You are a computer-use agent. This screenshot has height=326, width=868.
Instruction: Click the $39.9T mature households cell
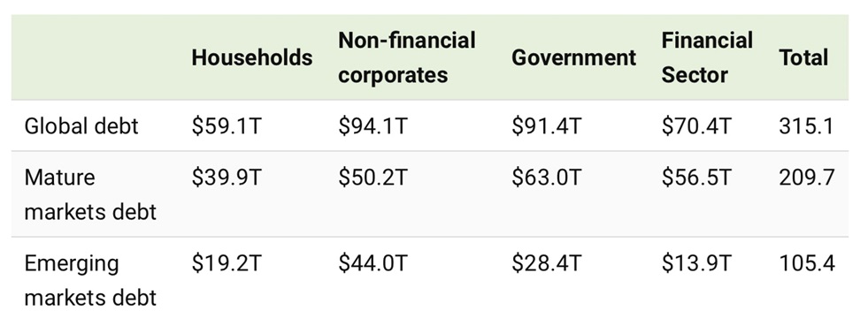tap(227, 178)
